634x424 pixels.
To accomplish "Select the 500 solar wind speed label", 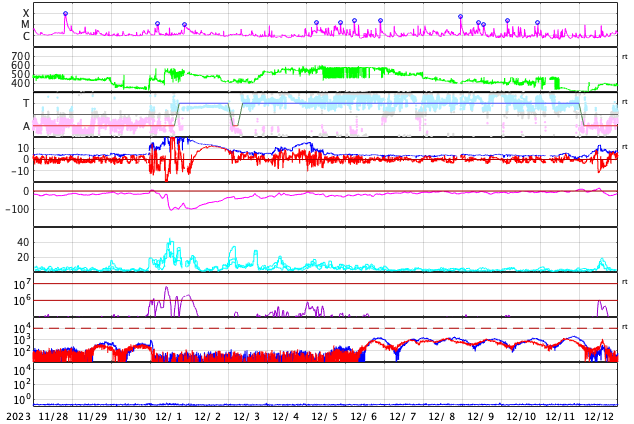I will pos(21,74).
